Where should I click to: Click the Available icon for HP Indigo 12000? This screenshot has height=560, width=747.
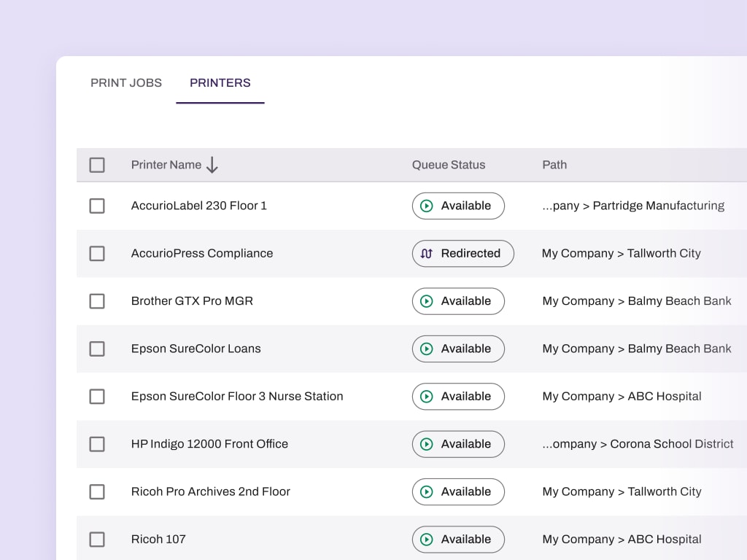tap(427, 444)
